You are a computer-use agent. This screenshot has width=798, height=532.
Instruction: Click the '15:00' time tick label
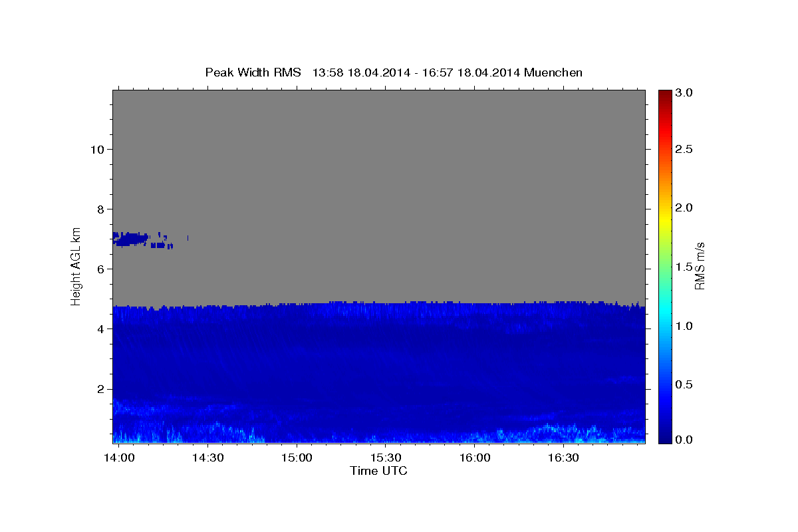(x=297, y=458)
